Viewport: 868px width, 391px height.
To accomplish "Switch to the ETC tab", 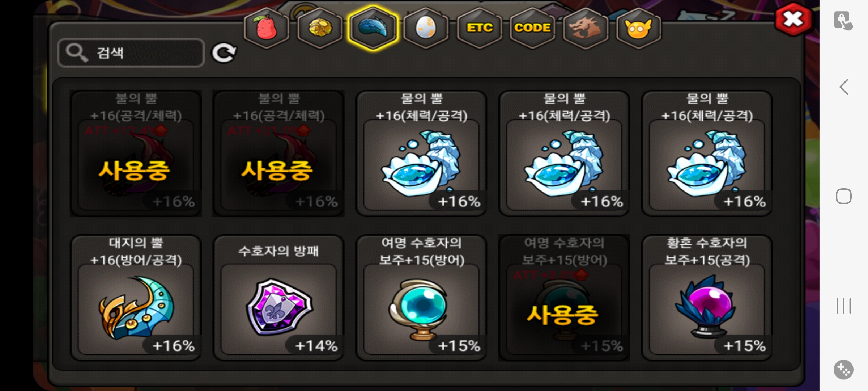I will tap(480, 28).
